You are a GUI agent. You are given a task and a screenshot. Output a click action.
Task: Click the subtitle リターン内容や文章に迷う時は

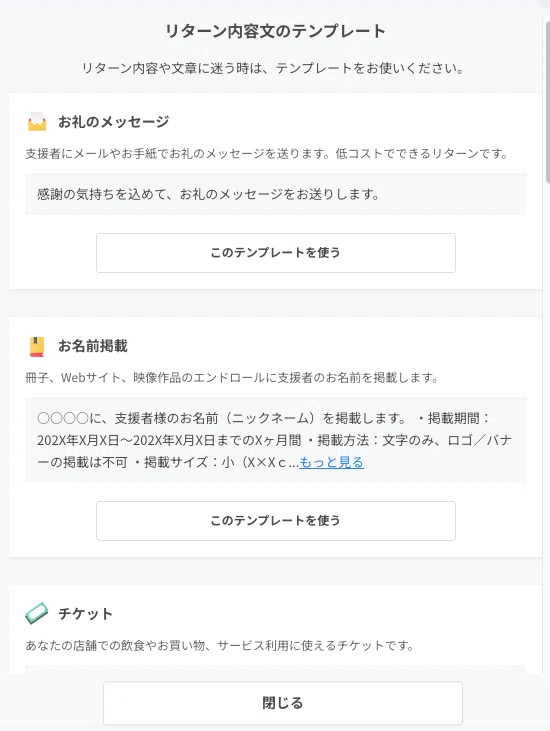tap(273, 69)
